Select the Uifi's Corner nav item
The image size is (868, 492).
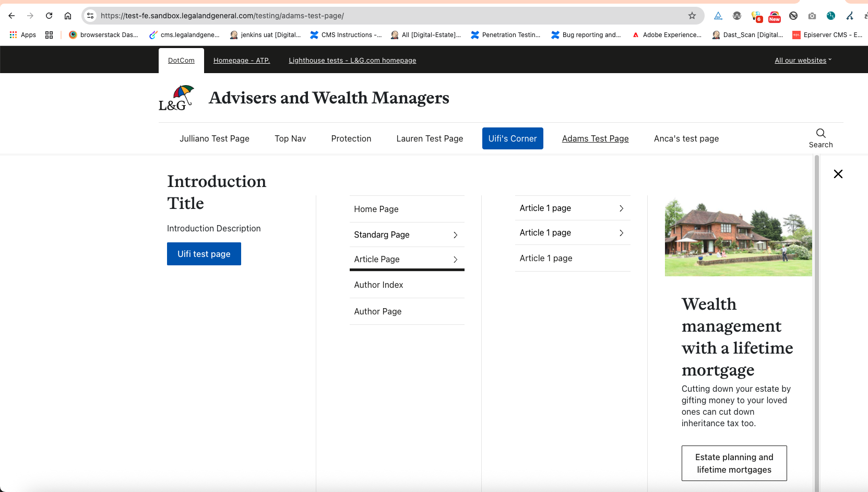point(512,138)
